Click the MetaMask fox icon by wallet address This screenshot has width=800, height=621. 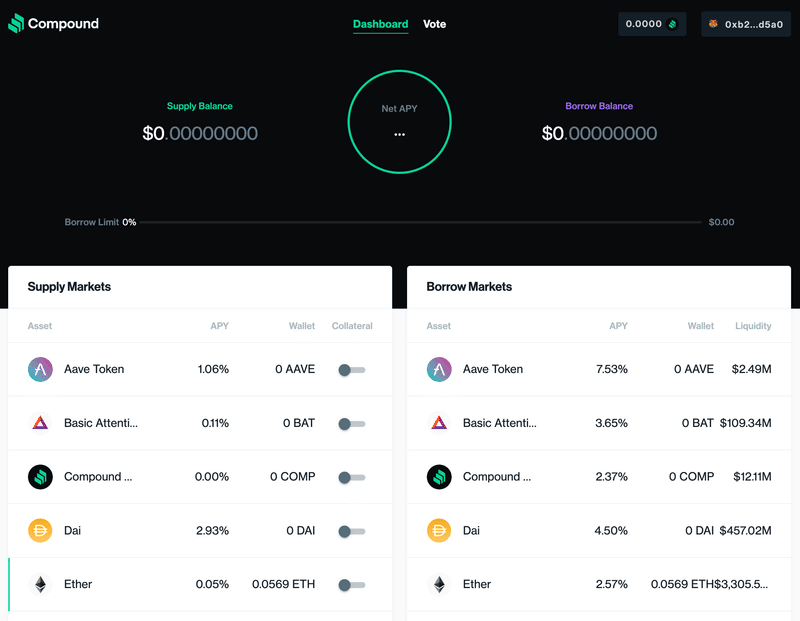tap(713, 23)
